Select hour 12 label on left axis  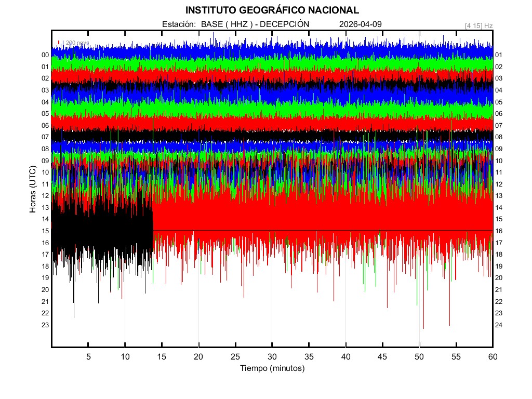[x=45, y=196]
